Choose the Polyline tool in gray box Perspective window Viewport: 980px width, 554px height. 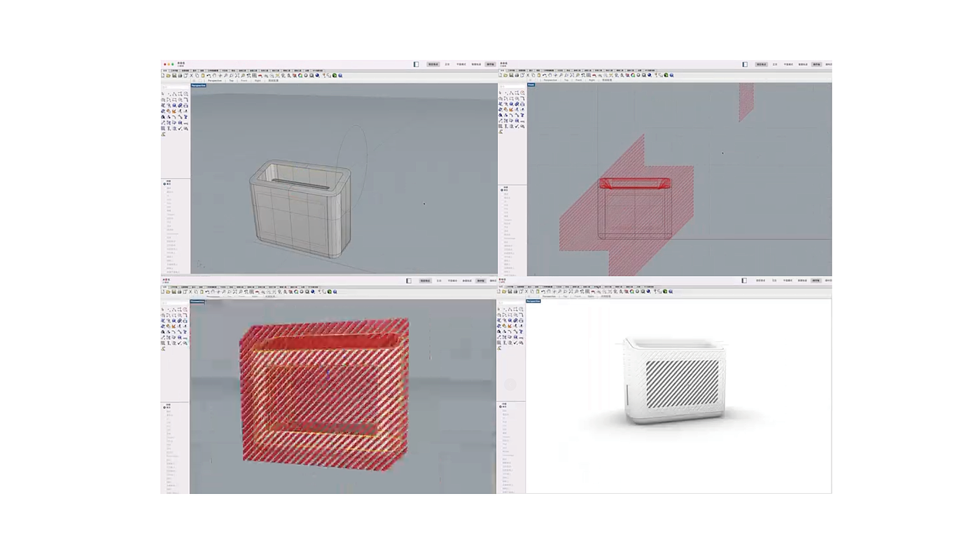[x=174, y=94]
